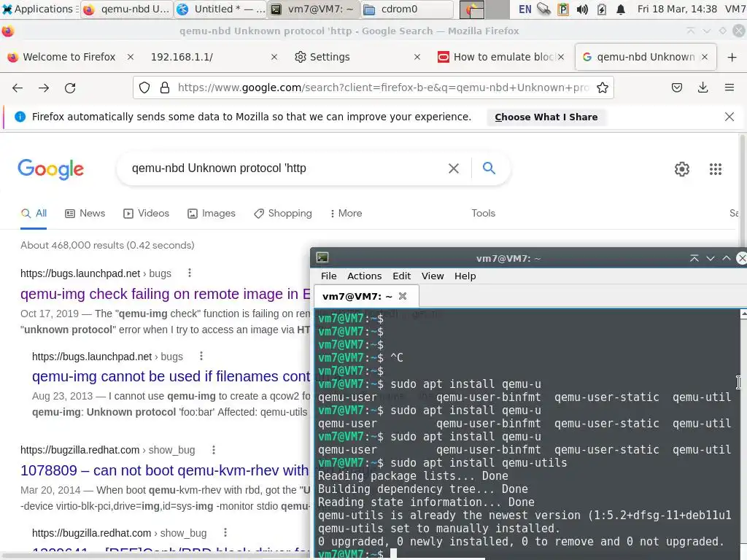Switch keyboard layout via EN indicator

[x=525, y=9]
